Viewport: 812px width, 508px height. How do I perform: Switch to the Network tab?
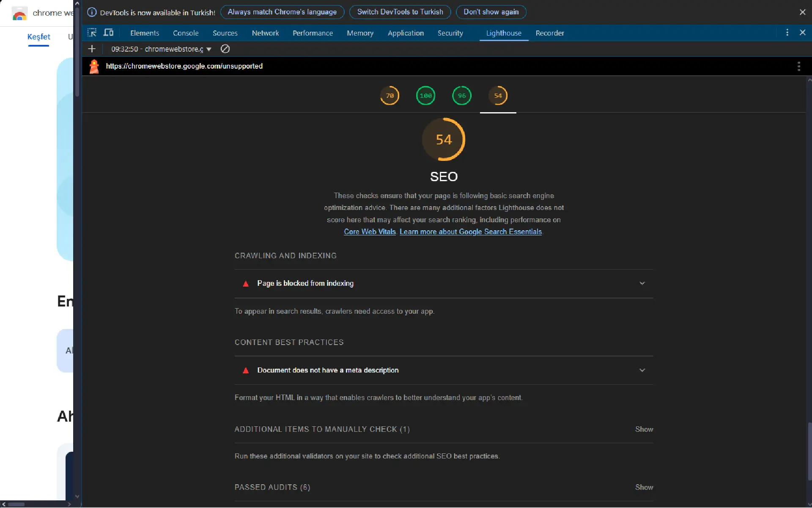[265, 33]
